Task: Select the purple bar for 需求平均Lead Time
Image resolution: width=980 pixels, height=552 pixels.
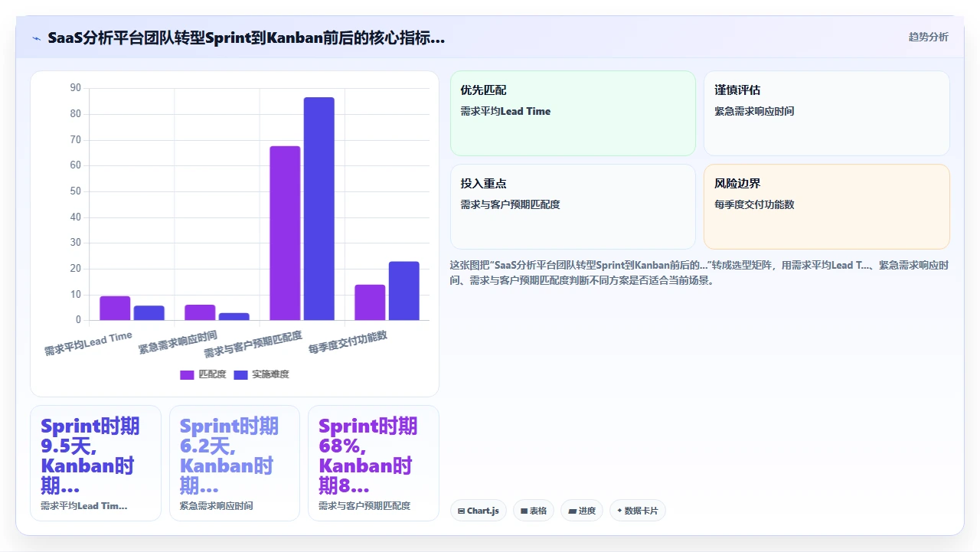Action: click(x=115, y=308)
